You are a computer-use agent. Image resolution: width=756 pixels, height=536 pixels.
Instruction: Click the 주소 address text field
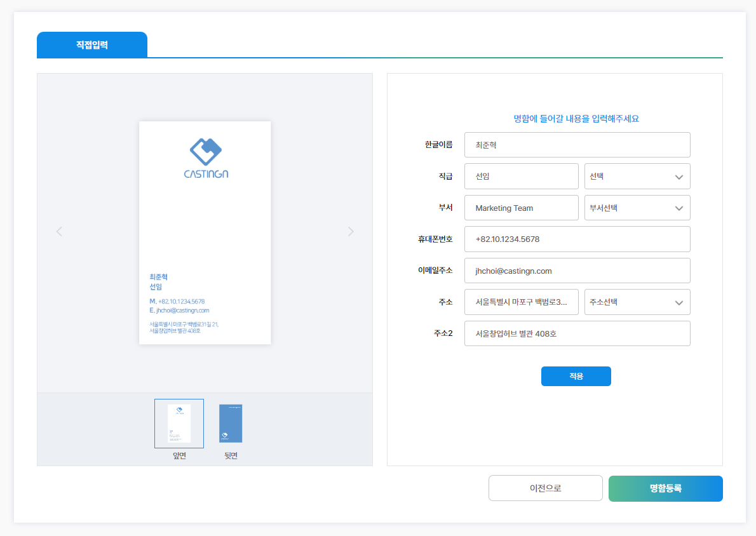click(x=521, y=302)
